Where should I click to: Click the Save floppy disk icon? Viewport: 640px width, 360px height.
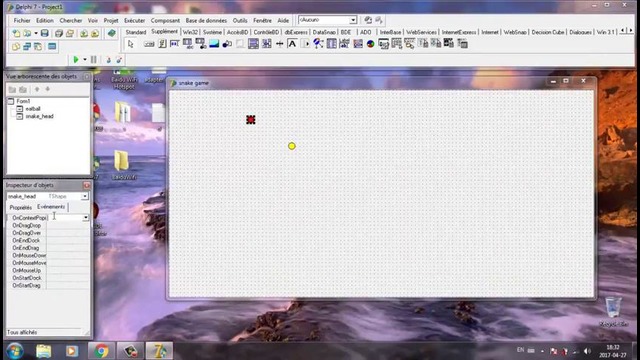tap(44, 33)
